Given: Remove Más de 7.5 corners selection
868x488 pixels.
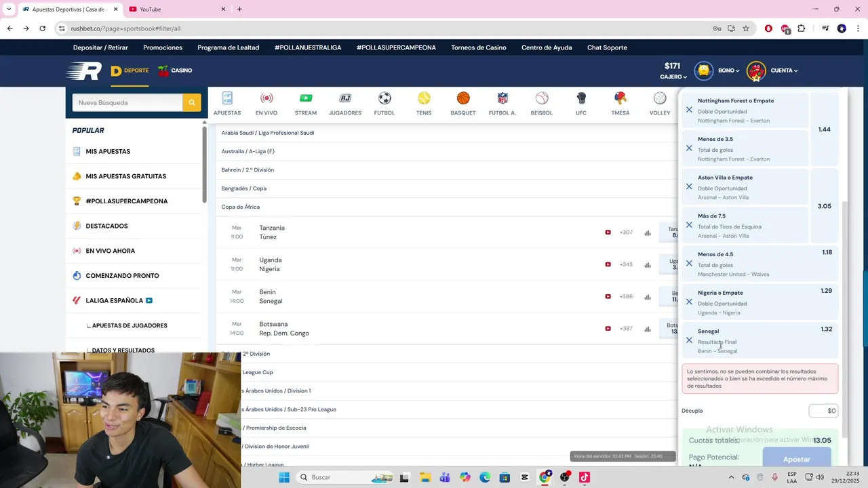Looking at the screenshot, I should tap(689, 225).
